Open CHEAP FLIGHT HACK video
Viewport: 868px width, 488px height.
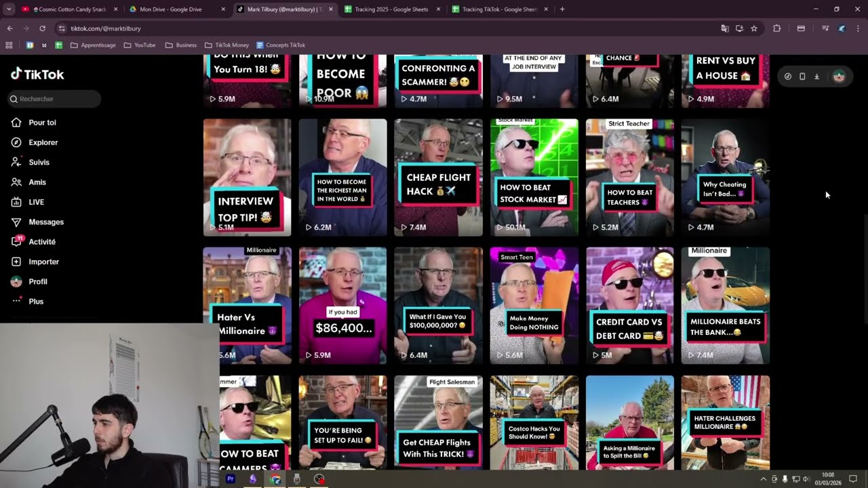point(438,178)
